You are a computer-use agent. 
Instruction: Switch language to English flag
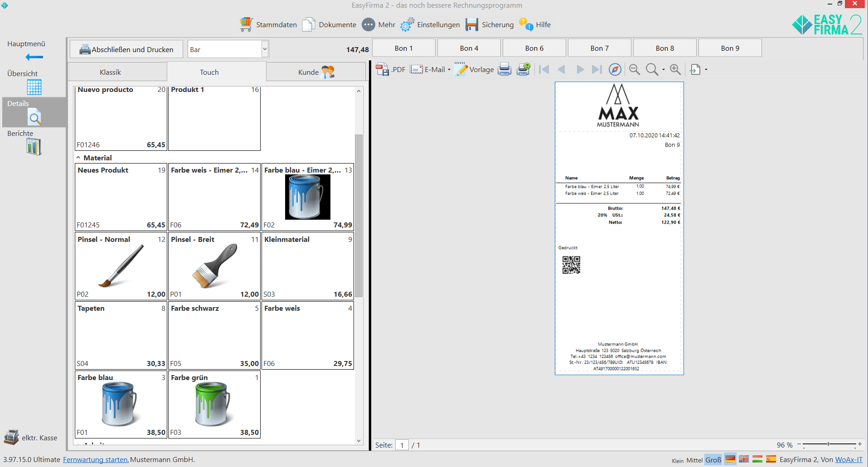point(744,459)
